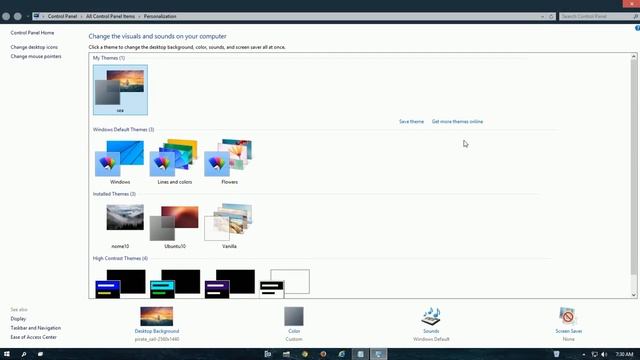
Task: Select the High Contrast White theme
Action: point(284,283)
